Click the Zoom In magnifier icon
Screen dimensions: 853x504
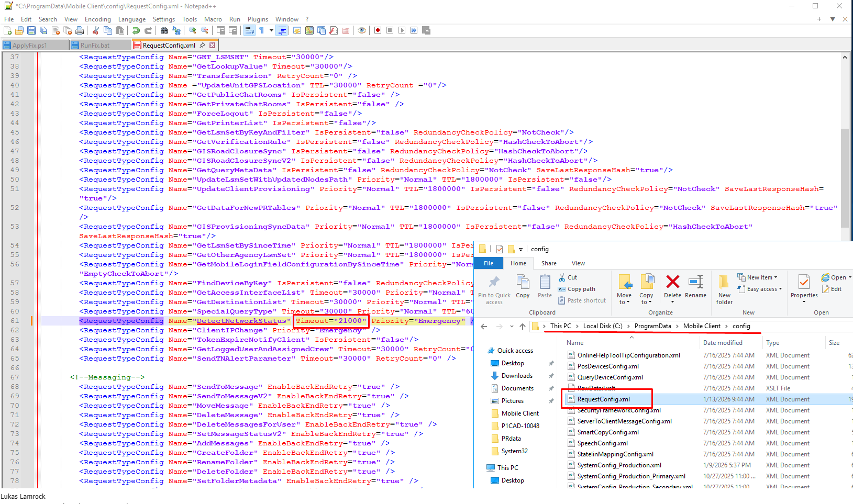coord(193,30)
